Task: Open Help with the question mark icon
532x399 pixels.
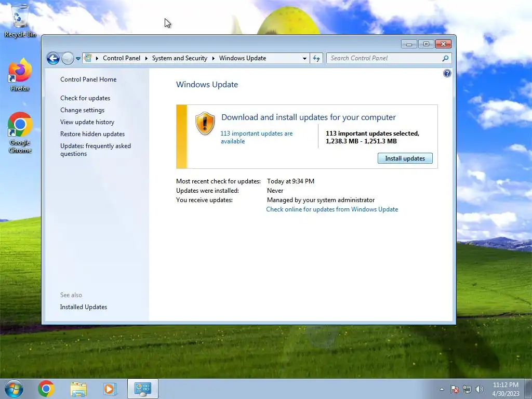Action: (x=447, y=73)
